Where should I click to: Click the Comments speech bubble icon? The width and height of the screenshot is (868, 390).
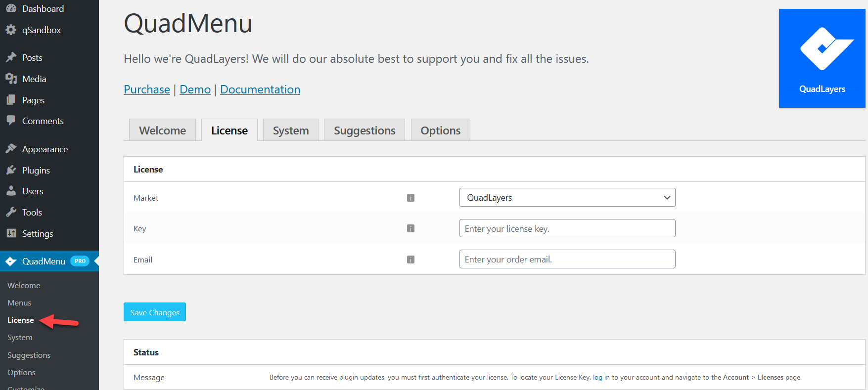point(11,121)
